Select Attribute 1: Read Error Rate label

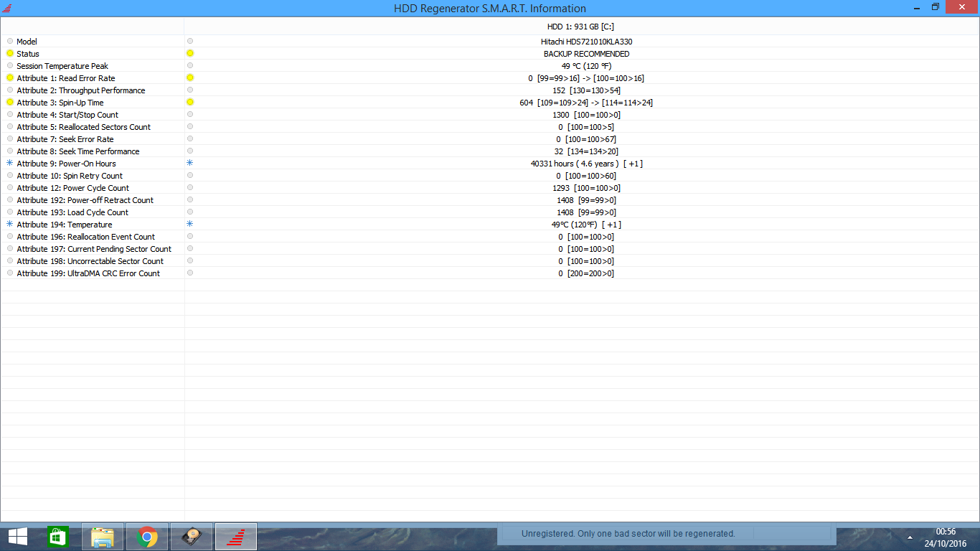66,78
